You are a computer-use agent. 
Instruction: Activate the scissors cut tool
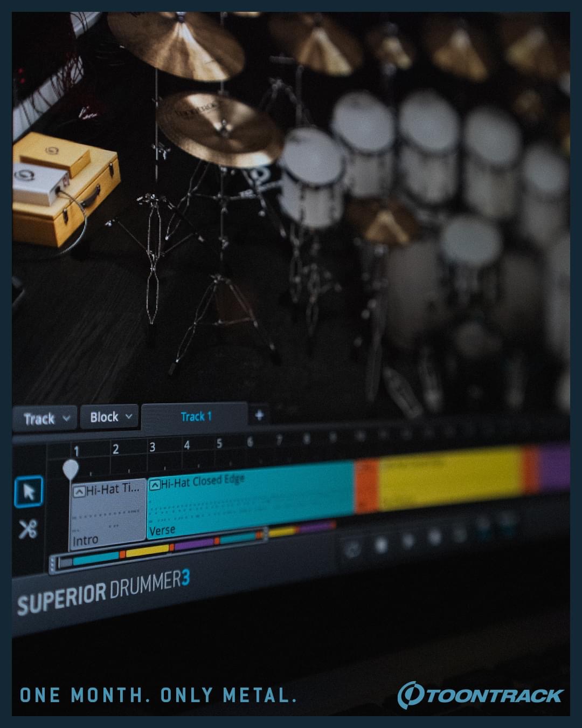point(28,529)
